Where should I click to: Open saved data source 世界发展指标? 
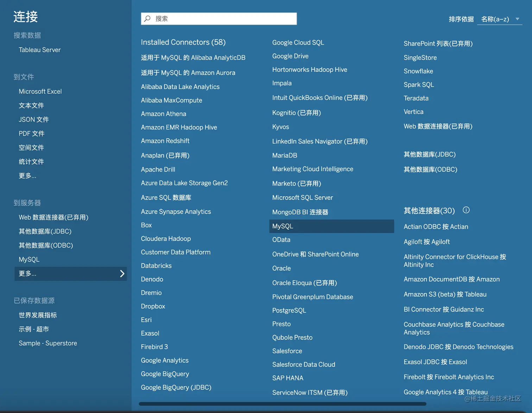pos(38,315)
